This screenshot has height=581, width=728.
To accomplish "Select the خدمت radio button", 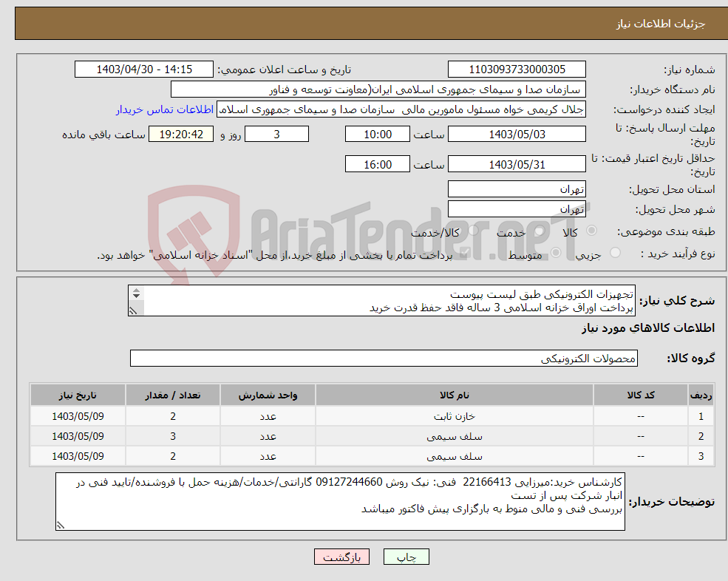I will point(539,231).
